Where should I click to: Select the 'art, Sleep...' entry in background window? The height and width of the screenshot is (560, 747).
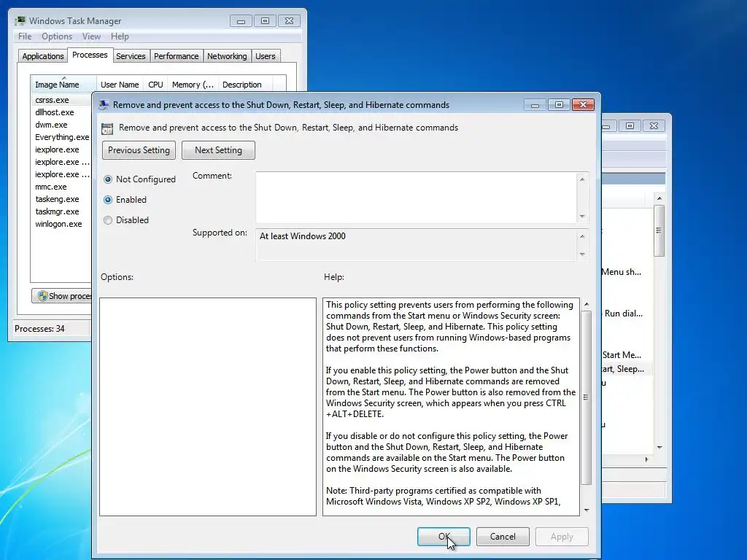(622, 368)
